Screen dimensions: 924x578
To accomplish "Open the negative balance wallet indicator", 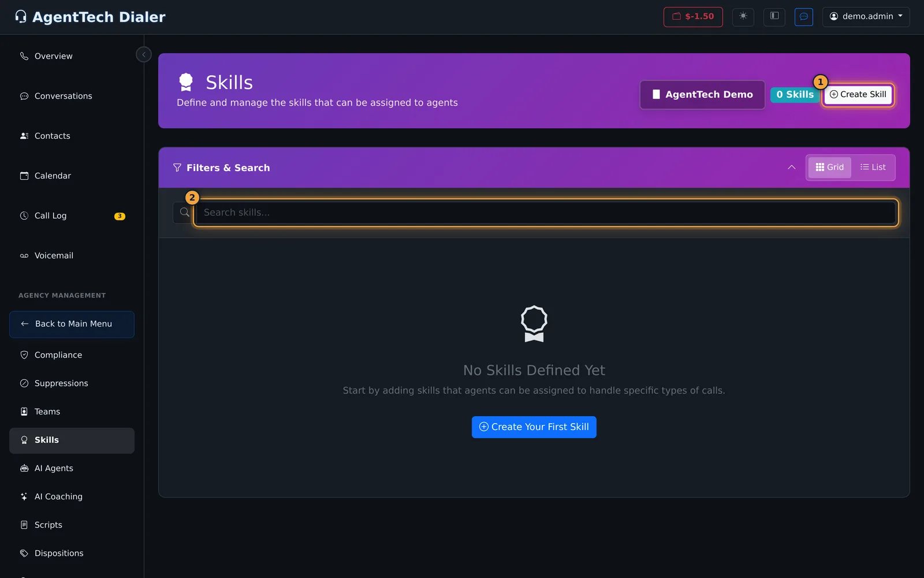I will [x=693, y=17].
